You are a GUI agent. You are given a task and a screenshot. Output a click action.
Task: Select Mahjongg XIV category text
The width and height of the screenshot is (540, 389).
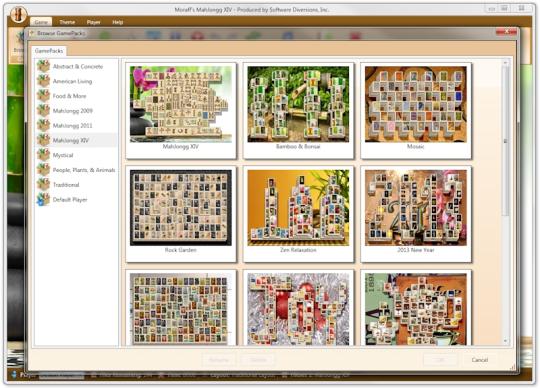pos(71,140)
